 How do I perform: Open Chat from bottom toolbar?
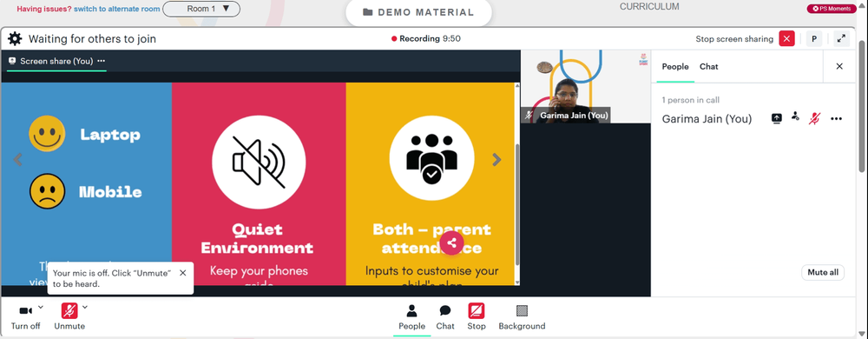click(x=445, y=317)
